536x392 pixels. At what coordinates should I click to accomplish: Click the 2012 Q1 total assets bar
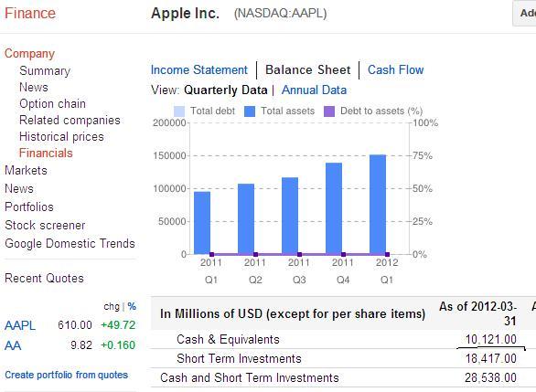[x=378, y=205]
